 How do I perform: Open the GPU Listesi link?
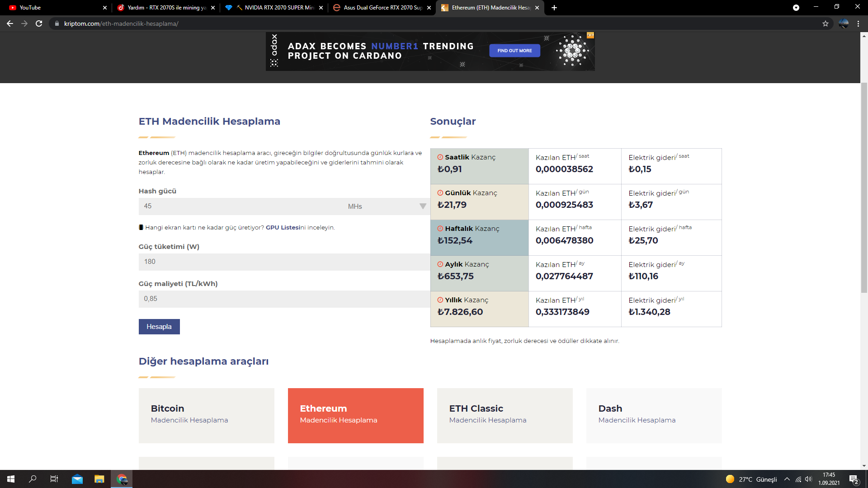point(283,228)
